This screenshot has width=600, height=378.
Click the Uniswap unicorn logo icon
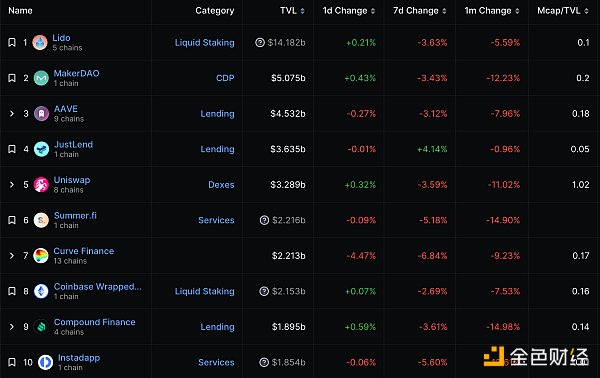[x=41, y=185]
